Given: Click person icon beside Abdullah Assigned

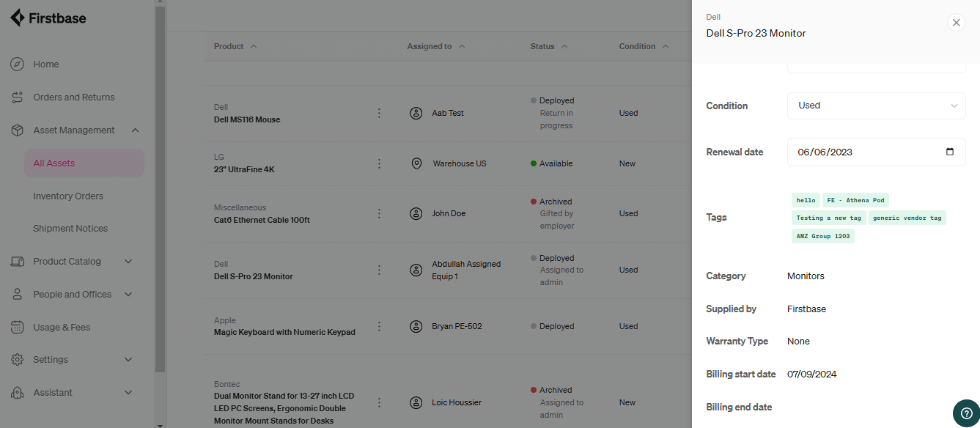Looking at the screenshot, I should pos(416,270).
